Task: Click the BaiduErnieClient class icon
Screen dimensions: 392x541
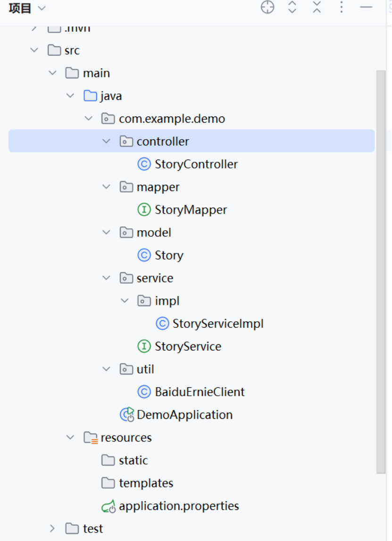Action: [144, 392]
